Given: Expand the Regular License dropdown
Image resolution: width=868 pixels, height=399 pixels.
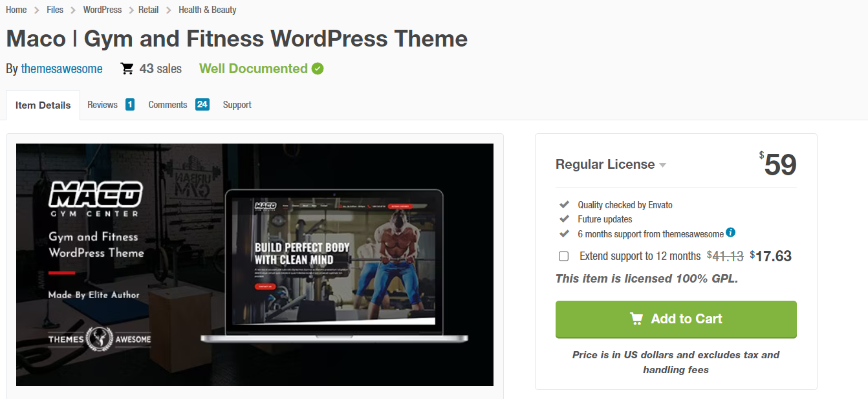Looking at the screenshot, I should 611,164.
